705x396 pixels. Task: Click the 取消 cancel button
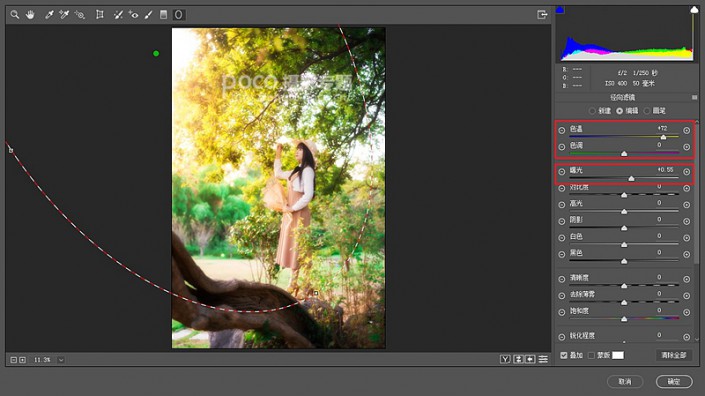[x=625, y=382]
